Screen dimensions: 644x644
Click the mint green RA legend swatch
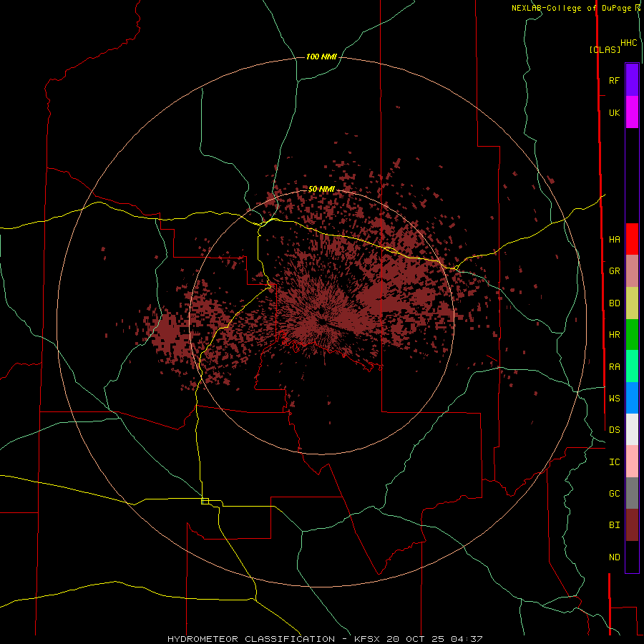coord(632,366)
